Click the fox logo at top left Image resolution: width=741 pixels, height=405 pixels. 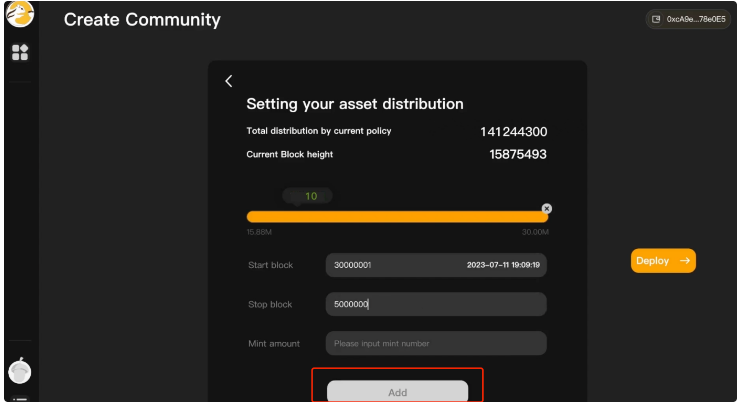pos(20,14)
